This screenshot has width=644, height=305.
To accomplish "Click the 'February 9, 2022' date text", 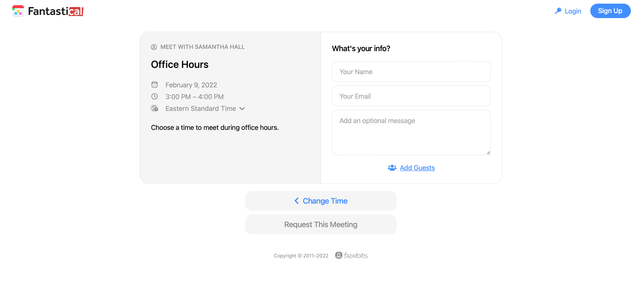I will tap(191, 85).
